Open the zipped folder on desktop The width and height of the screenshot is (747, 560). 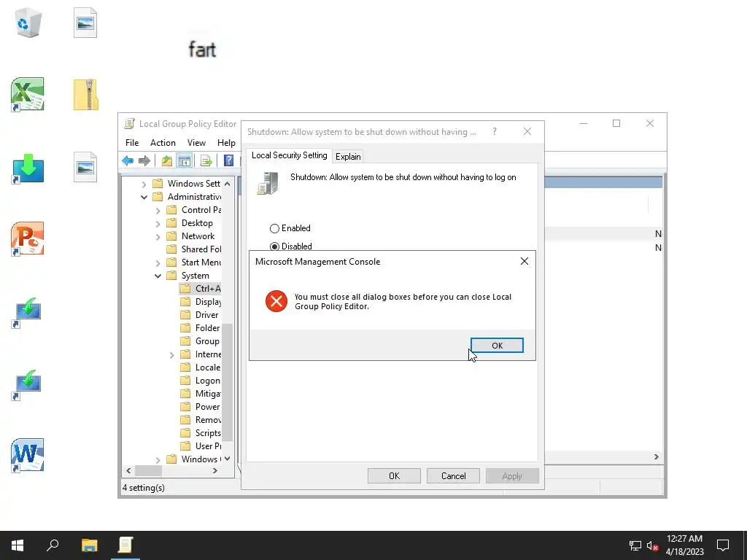click(x=86, y=95)
